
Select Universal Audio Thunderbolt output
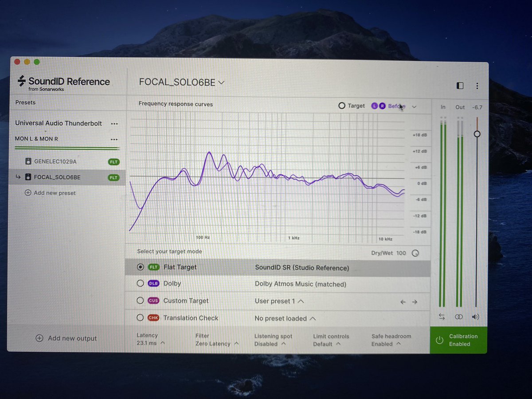[59, 123]
